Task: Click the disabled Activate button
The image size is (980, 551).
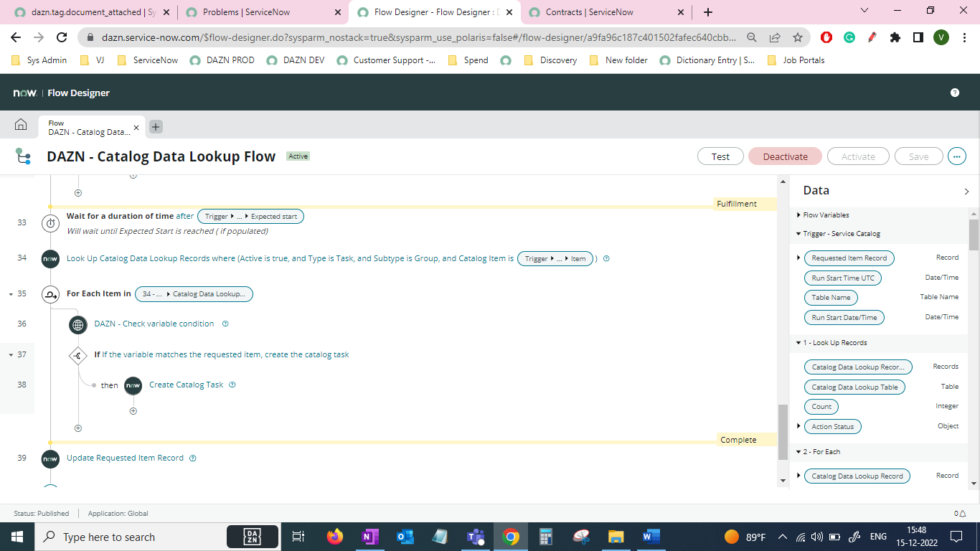Action: click(x=858, y=156)
